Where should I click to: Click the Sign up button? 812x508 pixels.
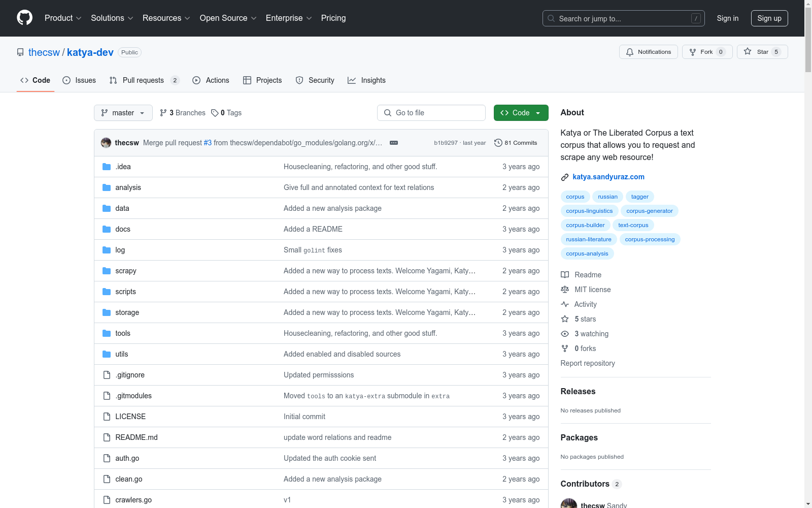769,18
